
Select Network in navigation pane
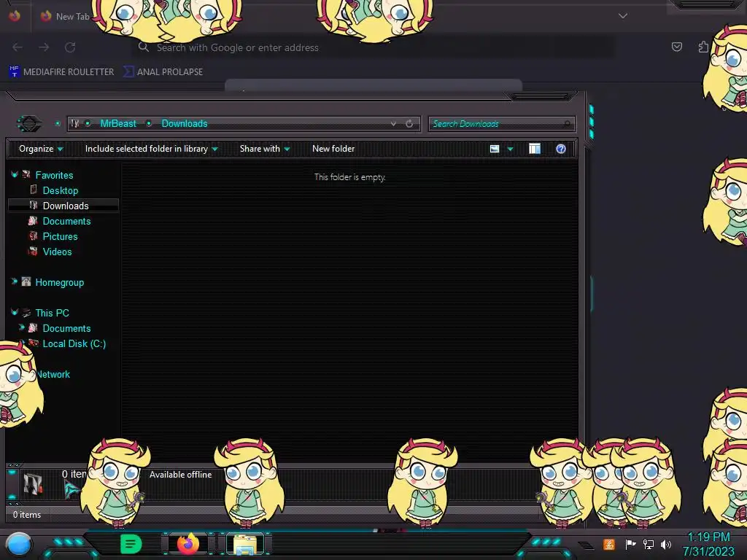pyautogui.click(x=53, y=374)
